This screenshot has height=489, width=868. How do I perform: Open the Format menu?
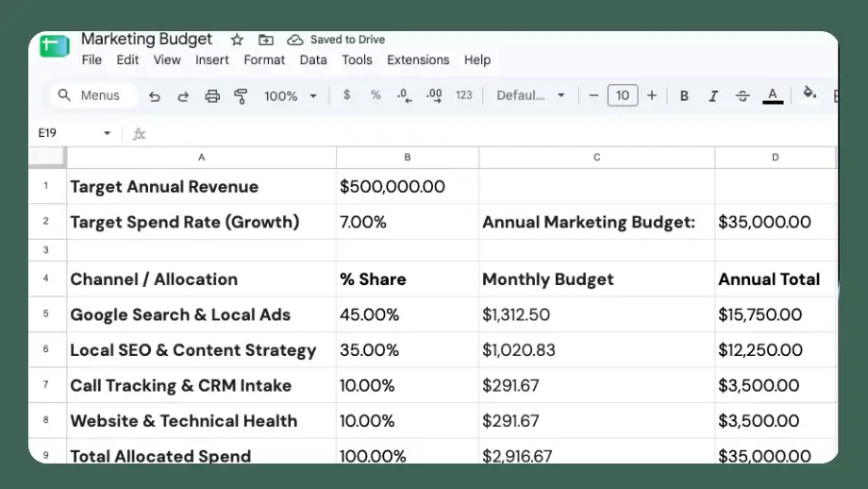coord(264,59)
